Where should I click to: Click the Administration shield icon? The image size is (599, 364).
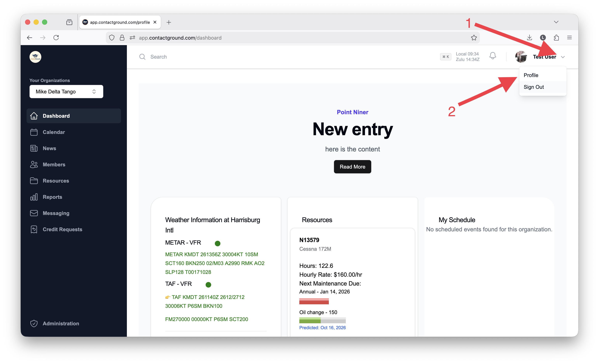point(34,323)
